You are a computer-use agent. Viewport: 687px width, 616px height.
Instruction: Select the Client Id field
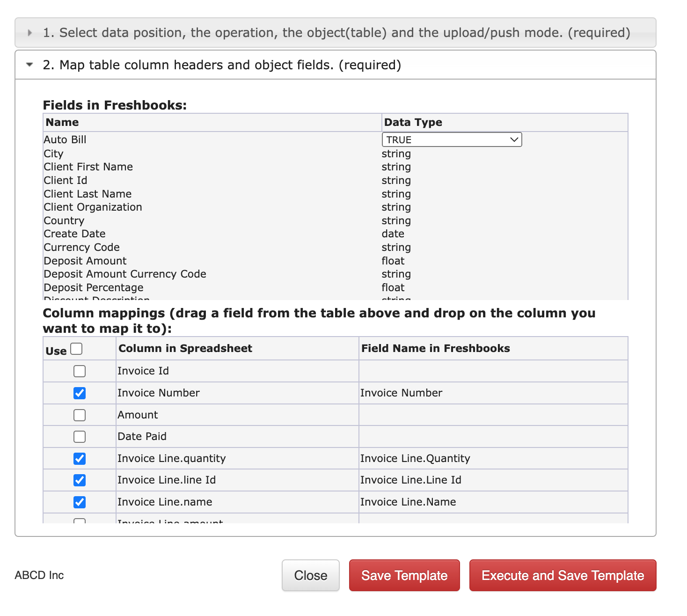click(66, 181)
